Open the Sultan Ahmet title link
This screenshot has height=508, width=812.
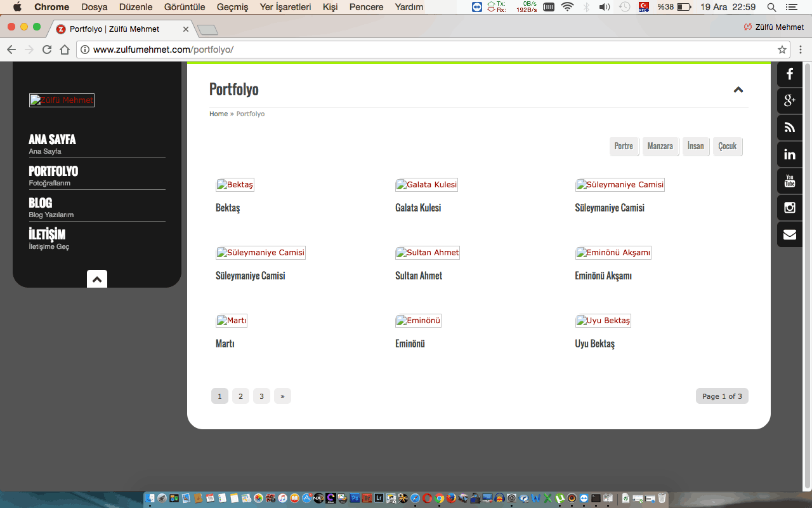pyautogui.click(x=419, y=276)
